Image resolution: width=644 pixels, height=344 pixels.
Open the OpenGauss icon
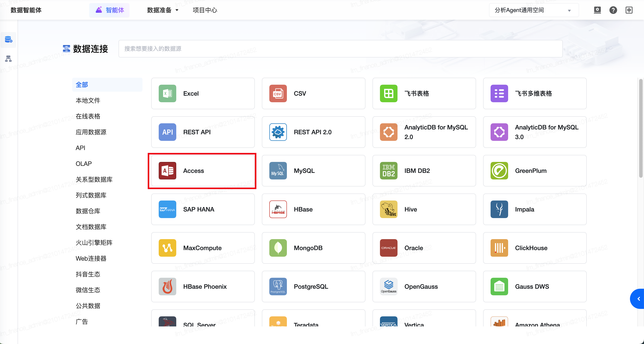tap(389, 287)
